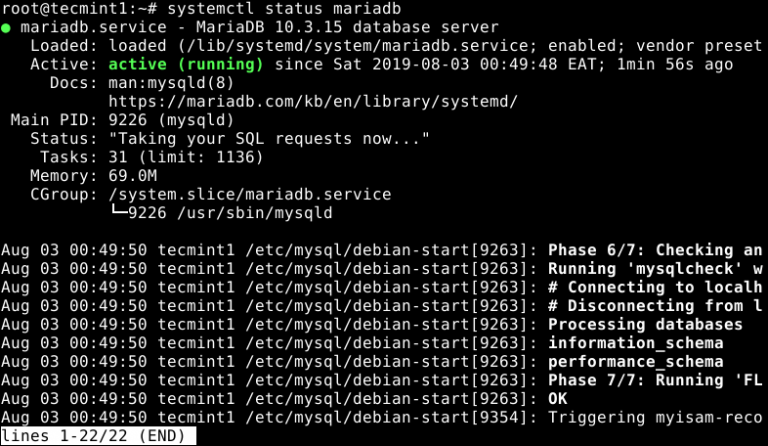Select the information_schema log entry
768x446 pixels.
(x=635, y=342)
